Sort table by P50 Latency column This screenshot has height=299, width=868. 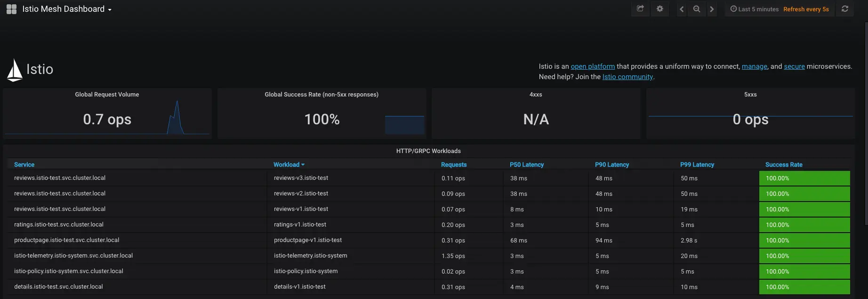527,165
